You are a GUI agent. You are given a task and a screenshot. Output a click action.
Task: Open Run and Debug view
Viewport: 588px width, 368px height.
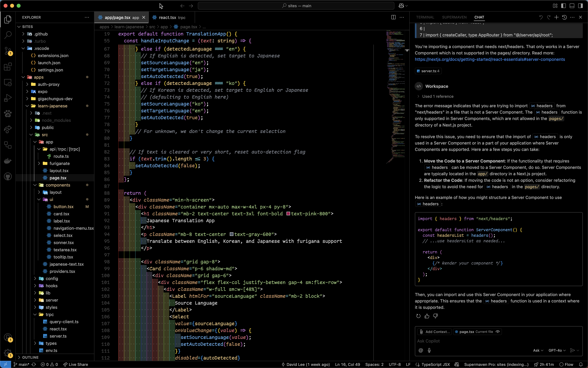point(8,98)
